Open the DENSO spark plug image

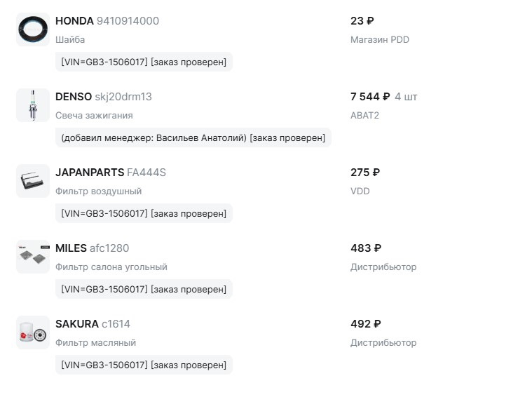33,105
